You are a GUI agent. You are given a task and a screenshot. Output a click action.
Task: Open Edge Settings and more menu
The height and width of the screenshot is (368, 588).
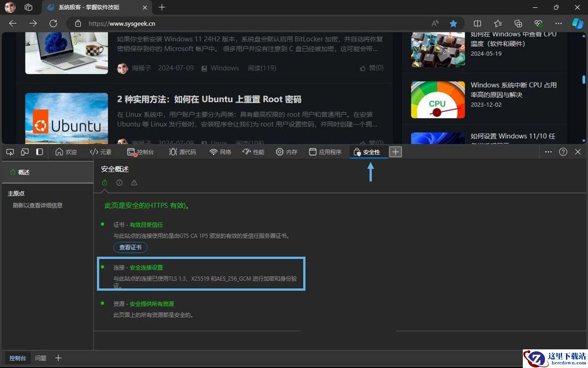558,23
